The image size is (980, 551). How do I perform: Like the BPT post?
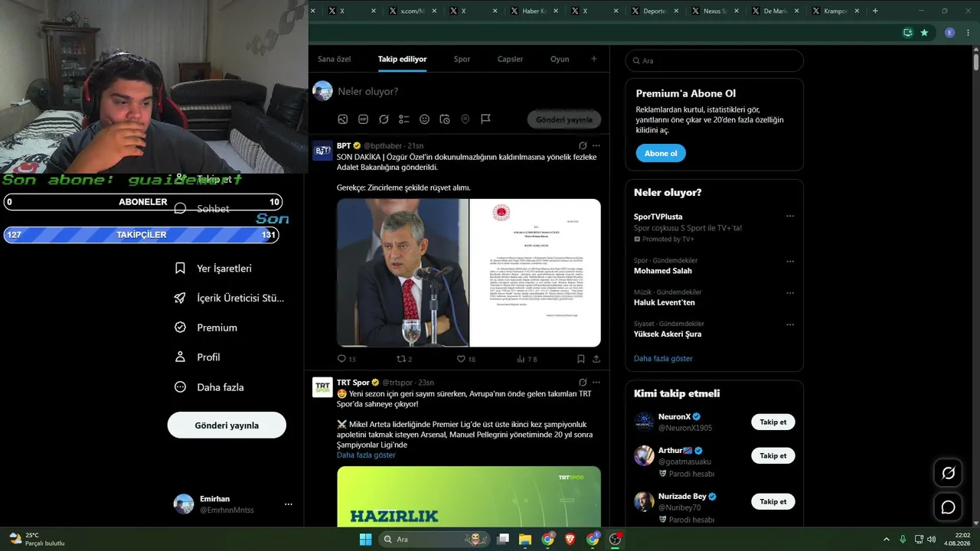coord(465,359)
